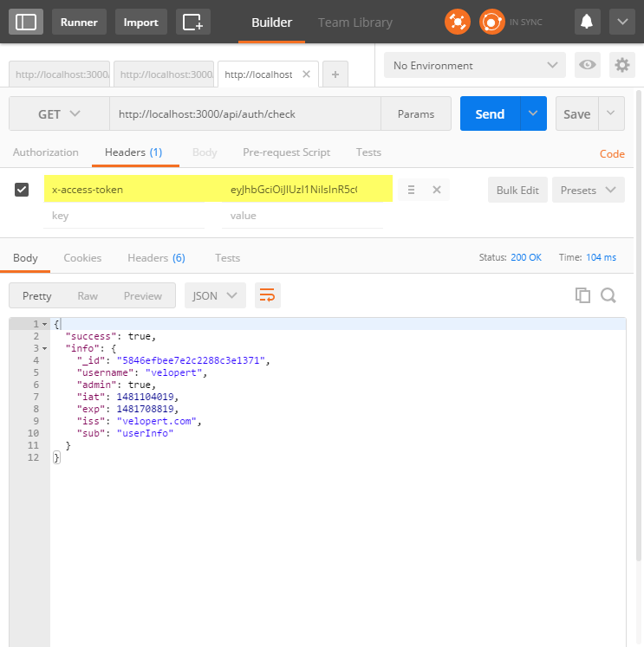The image size is (644, 647).
Task: Click the environment quick look eye icon
Action: (x=589, y=65)
